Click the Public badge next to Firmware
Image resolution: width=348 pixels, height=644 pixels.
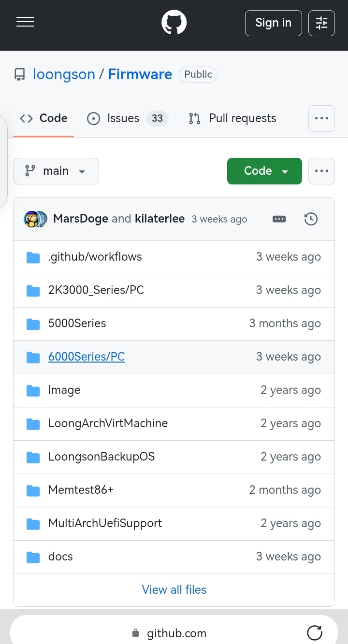click(198, 74)
